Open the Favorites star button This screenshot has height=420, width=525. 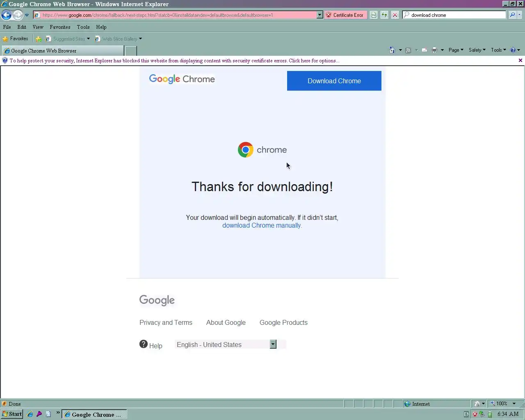click(x=16, y=39)
